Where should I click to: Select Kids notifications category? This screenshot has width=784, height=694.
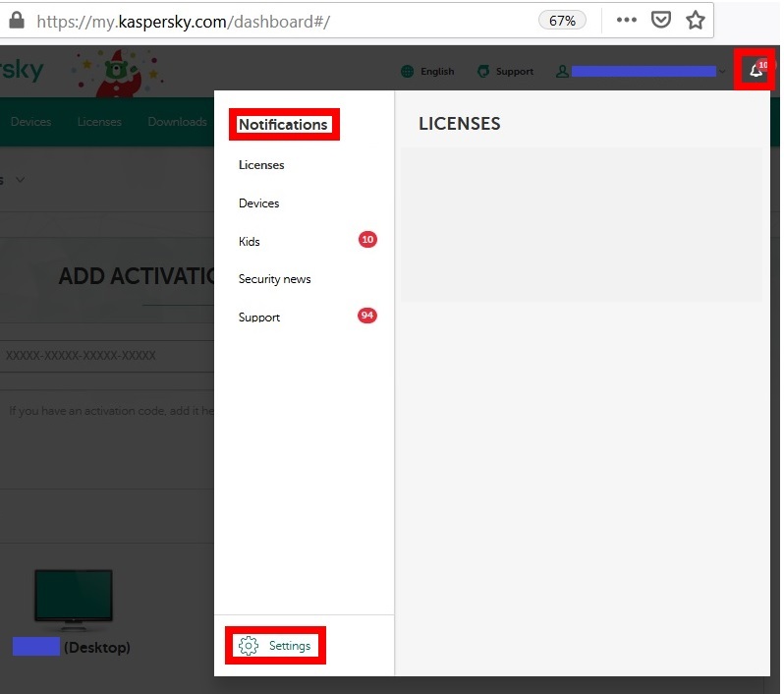pyautogui.click(x=250, y=242)
